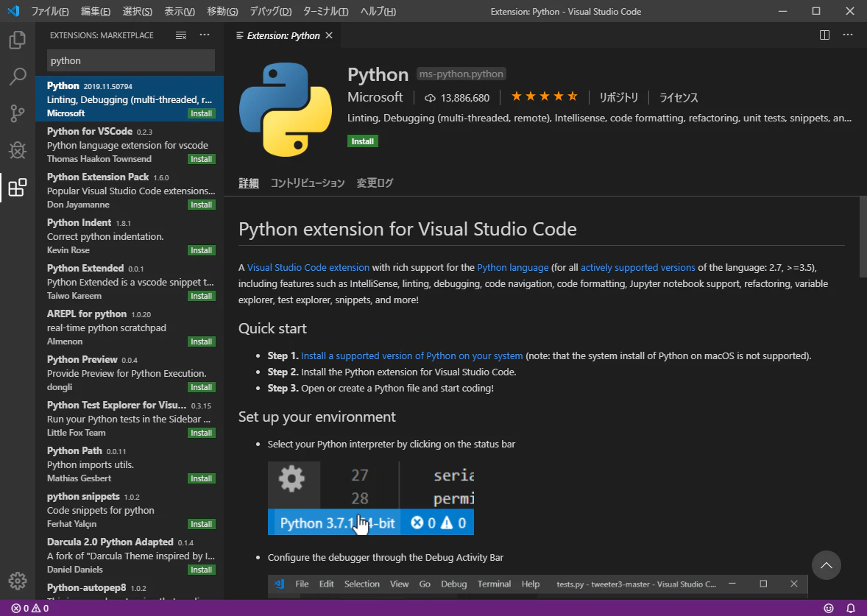
Task: Click the errors and warnings status indicator
Action: tap(30, 608)
